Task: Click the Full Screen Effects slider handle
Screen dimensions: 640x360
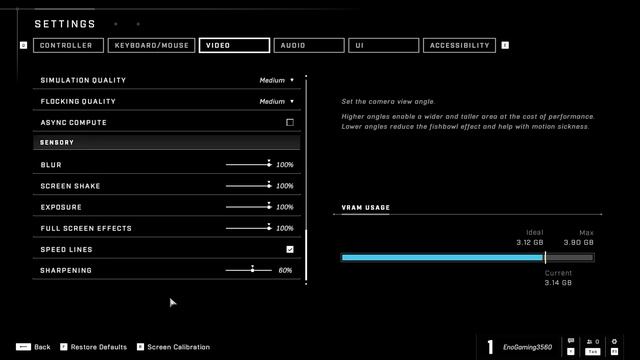Action: pyautogui.click(x=269, y=228)
